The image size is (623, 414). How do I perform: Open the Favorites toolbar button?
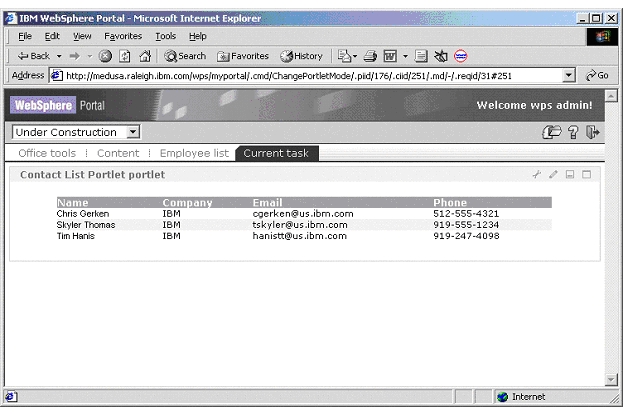point(243,56)
